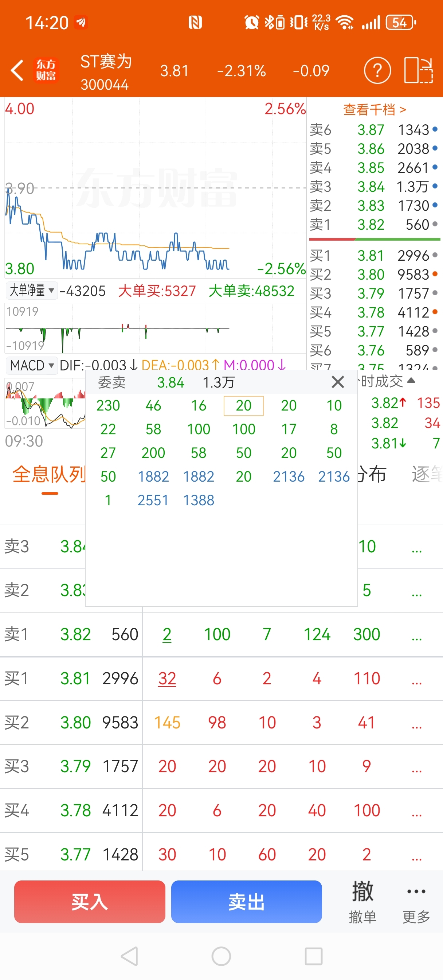Select 买6 3.76 589 order book row
This screenshot has width=443, height=980.
coord(374,351)
